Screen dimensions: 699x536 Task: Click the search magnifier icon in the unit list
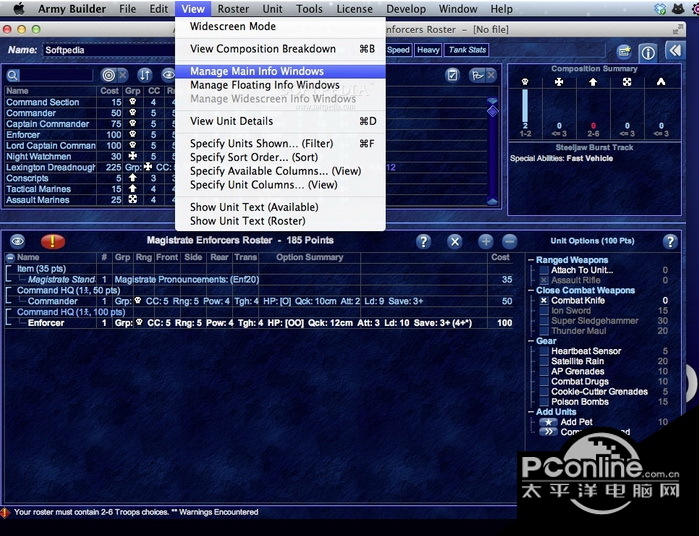pyautogui.click(x=12, y=75)
